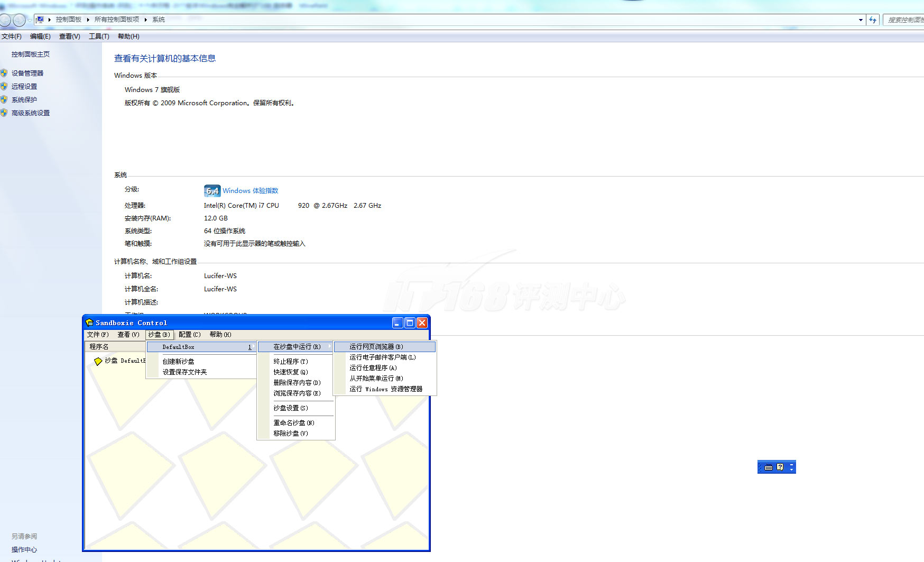Open 操作中心 link in sidebar
Image resolution: width=924 pixels, height=562 pixels.
(x=24, y=550)
